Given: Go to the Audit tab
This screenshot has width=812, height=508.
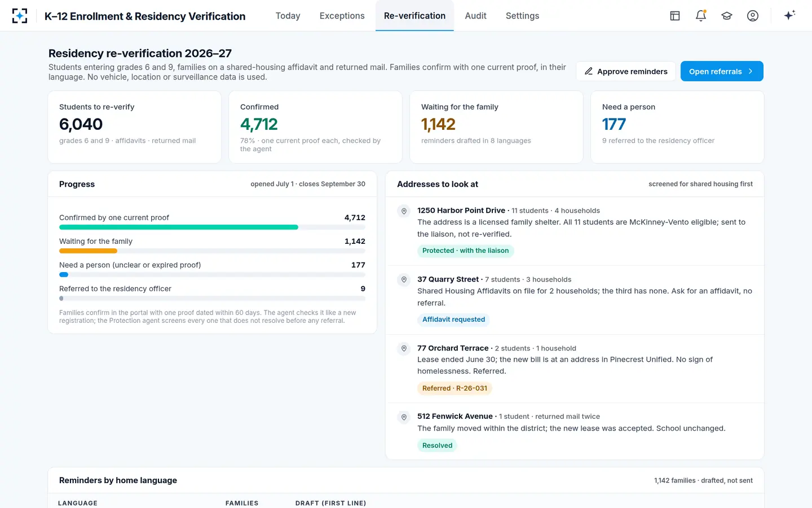Looking at the screenshot, I should 475,16.
